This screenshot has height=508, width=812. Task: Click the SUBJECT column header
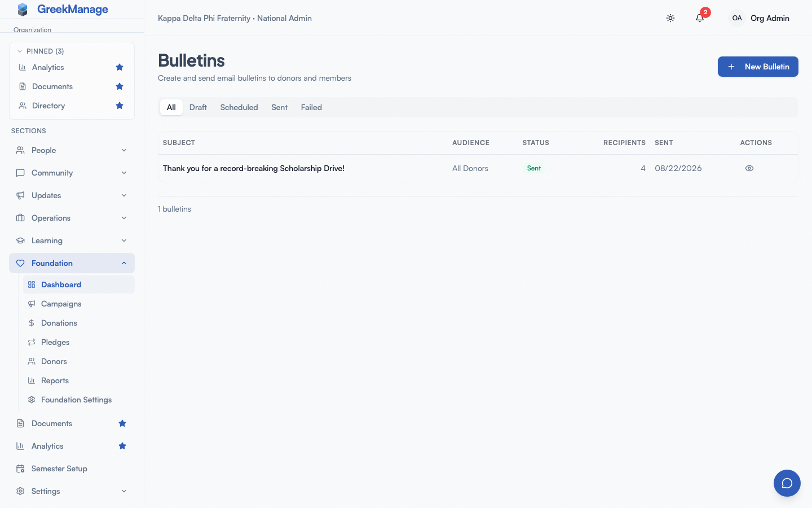pyautogui.click(x=179, y=143)
